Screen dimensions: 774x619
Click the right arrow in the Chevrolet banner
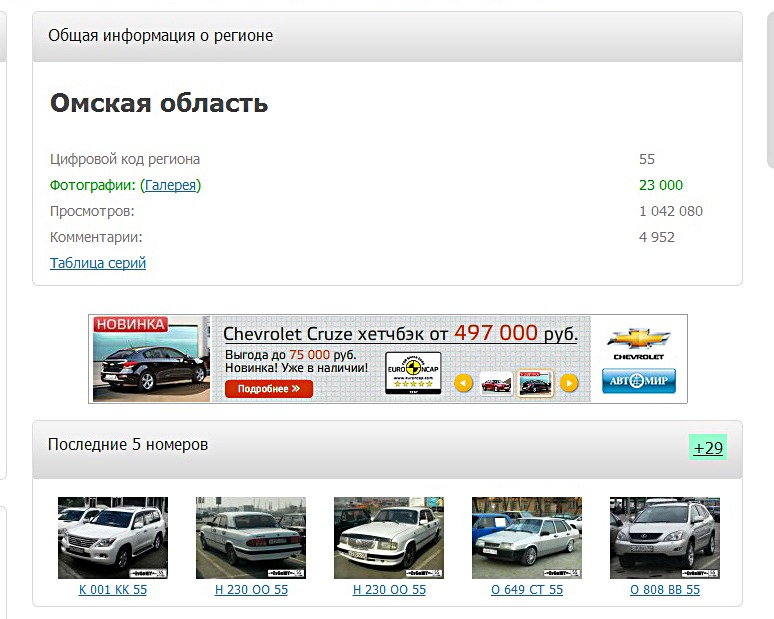568,382
